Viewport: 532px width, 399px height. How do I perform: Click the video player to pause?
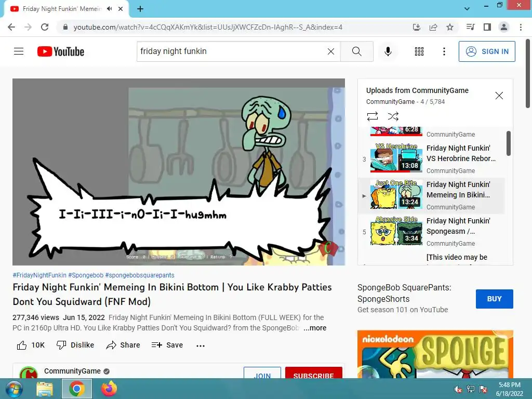click(179, 171)
